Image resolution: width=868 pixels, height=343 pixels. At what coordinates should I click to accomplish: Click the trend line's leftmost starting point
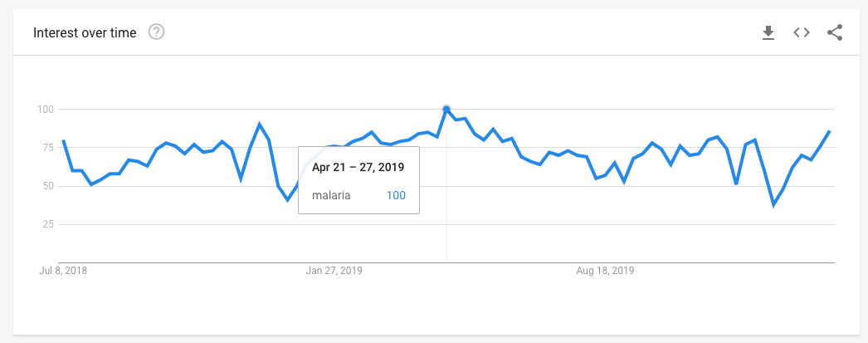pyautogui.click(x=63, y=140)
